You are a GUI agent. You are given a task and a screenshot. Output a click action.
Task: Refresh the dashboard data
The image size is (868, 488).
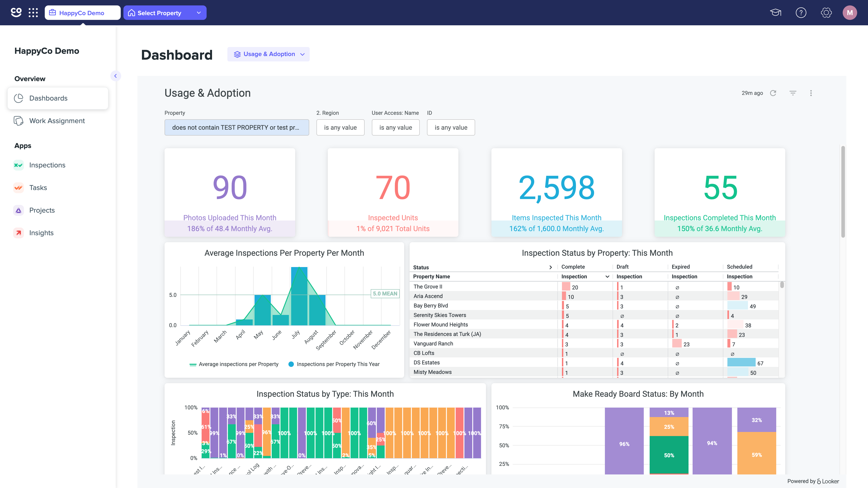click(773, 93)
